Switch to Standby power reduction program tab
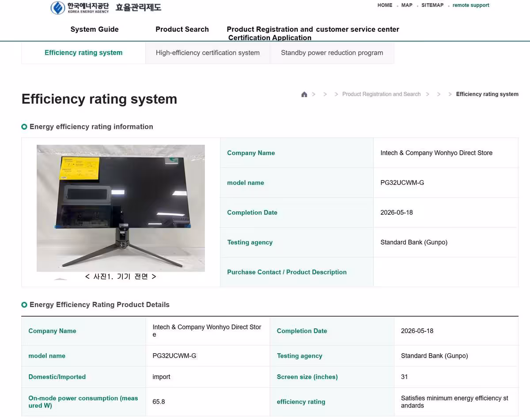Screen dimensions: 530x420 [x=332, y=53]
